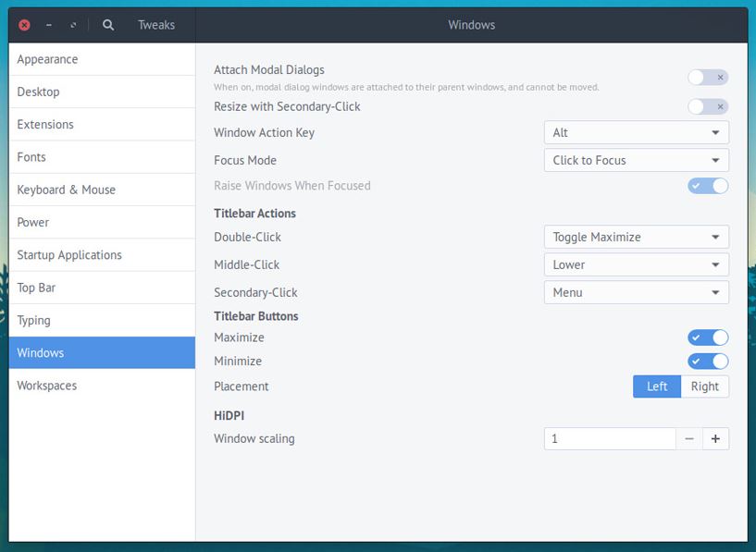This screenshot has width=756, height=552.
Task: Set titlebar button placement to Right
Action: click(x=704, y=386)
